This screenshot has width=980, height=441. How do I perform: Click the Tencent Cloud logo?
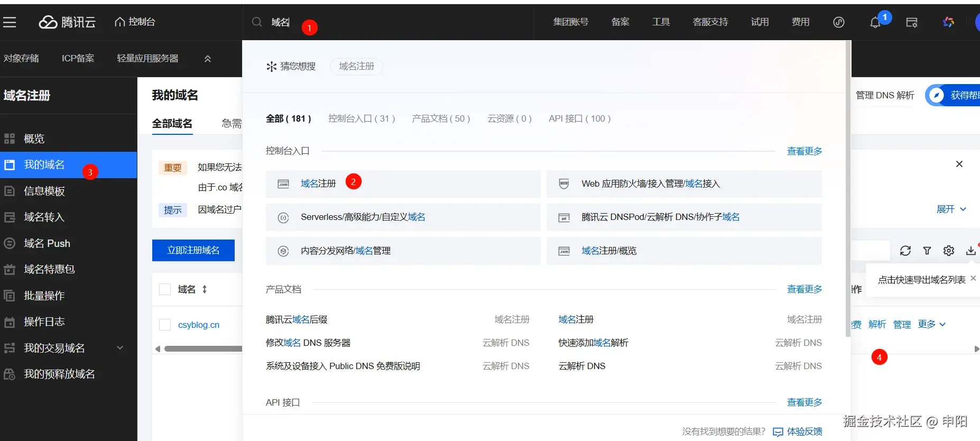(x=67, y=22)
